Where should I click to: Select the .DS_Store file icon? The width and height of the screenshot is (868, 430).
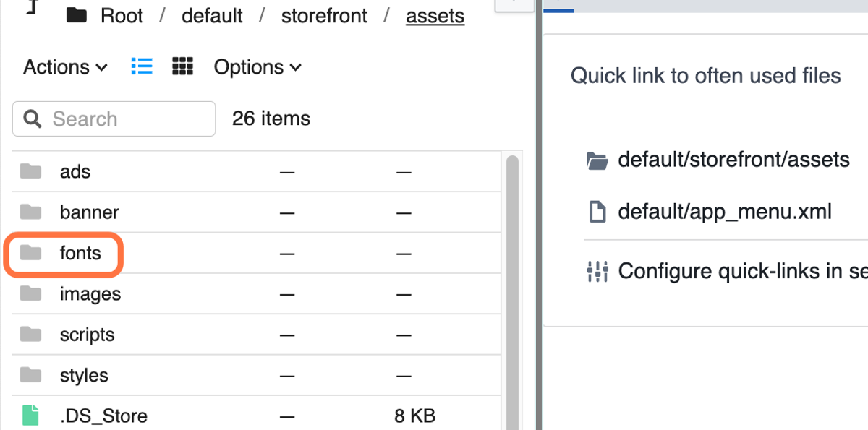(x=30, y=416)
